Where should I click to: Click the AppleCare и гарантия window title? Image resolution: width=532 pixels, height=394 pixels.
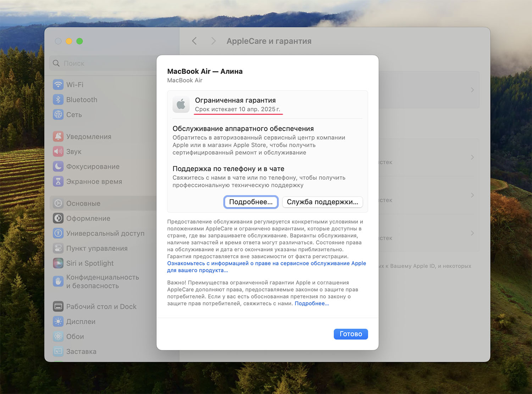tap(269, 41)
